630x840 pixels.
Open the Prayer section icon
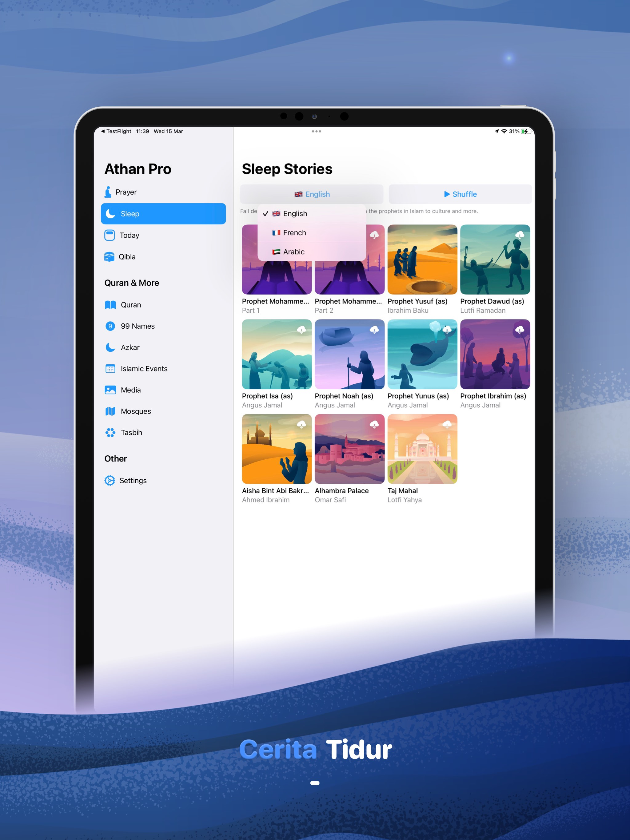click(108, 192)
